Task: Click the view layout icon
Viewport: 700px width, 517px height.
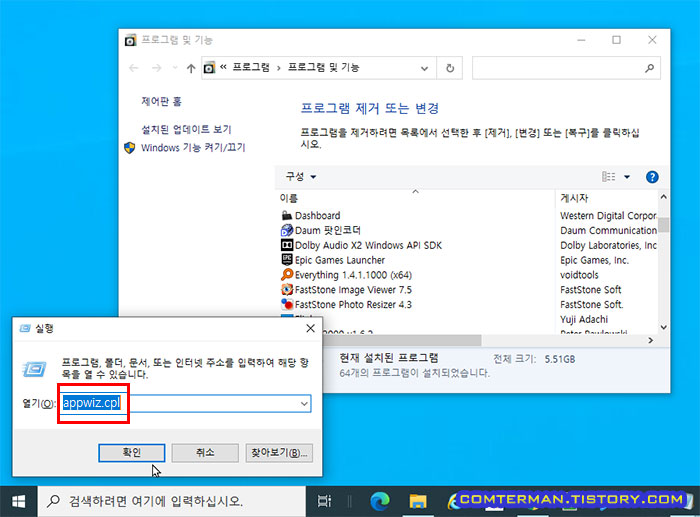Action: 608,177
